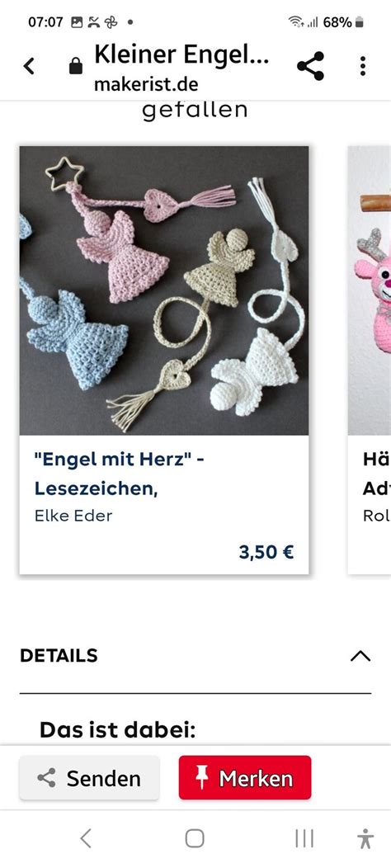Tap the 3,50 € price label

pyautogui.click(x=266, y=552)
